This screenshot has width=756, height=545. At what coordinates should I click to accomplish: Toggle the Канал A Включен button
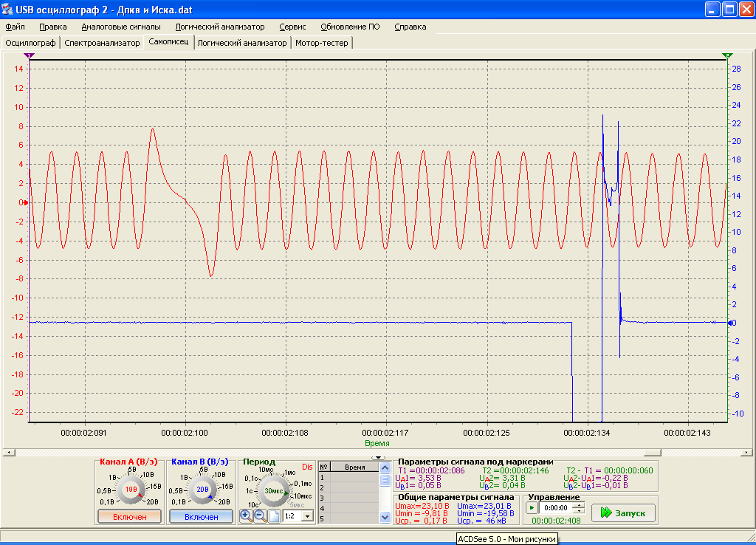[129, 516]
